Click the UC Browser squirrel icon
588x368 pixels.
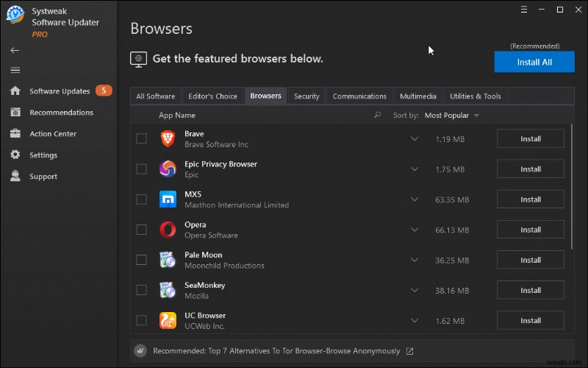[x=168, y=320]
